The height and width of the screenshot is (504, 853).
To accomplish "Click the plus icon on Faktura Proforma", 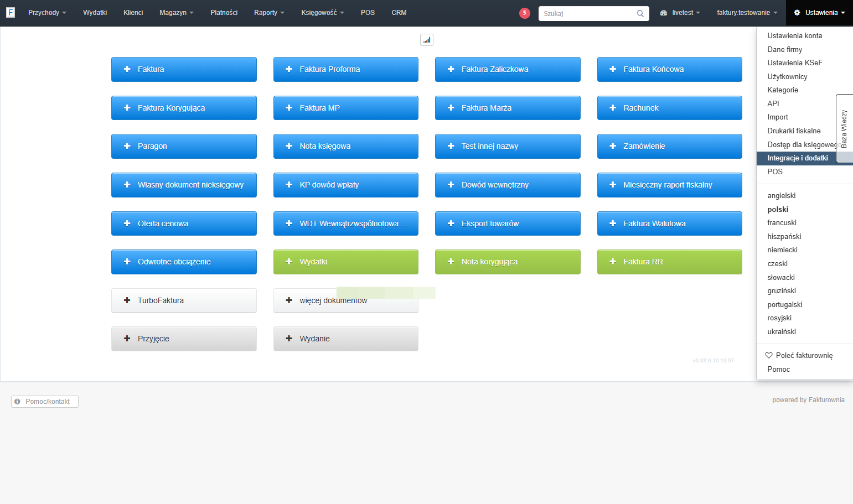I will coord(289,69).
